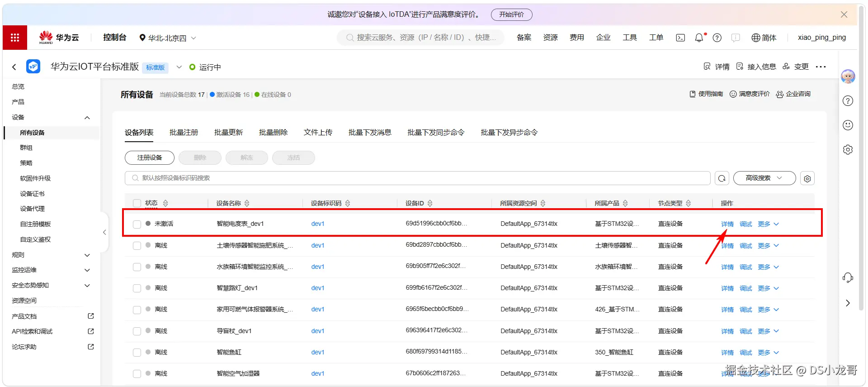Click the back arrow beside the IoT platform title

(x=14, y=67)
